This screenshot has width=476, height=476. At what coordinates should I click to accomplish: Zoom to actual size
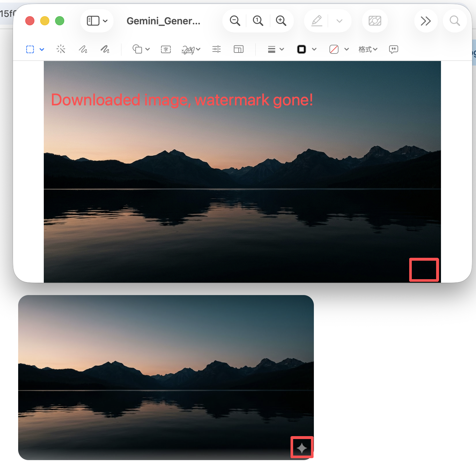tap(258, 21)
